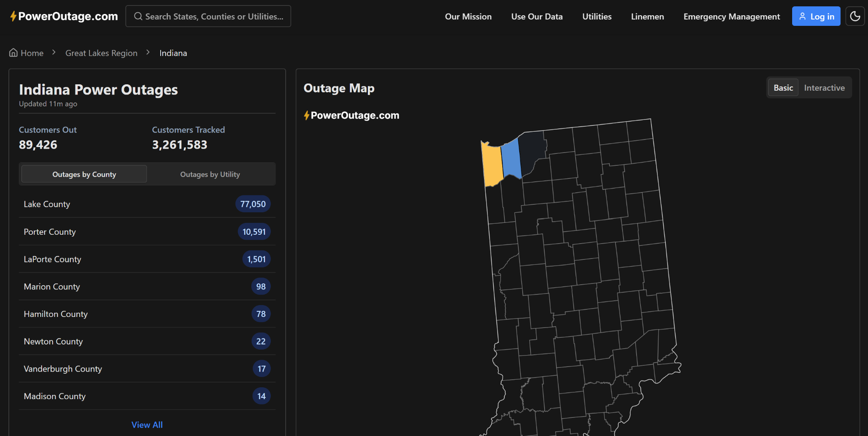
Task: Click the Customers Tracked value 3,261,583
Action: (180, 145)
